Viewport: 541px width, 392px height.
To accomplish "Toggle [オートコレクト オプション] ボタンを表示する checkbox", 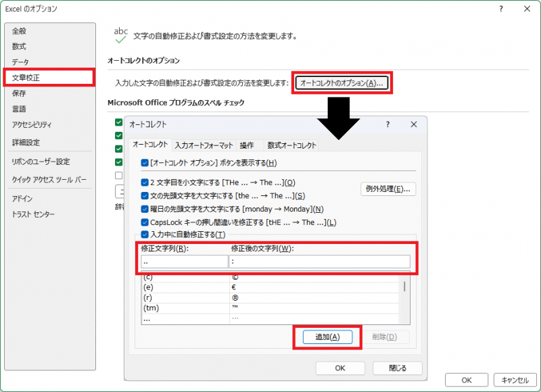I will pos(145,163).
